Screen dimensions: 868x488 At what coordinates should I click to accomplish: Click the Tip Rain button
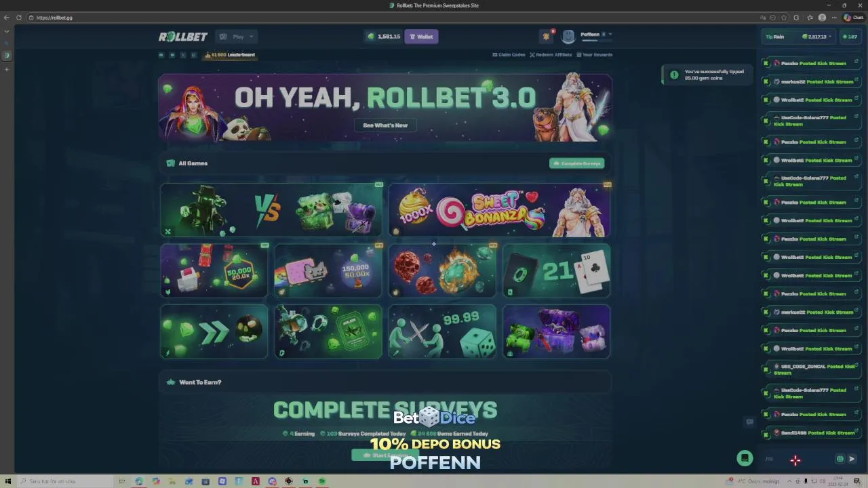click(774, 37)
